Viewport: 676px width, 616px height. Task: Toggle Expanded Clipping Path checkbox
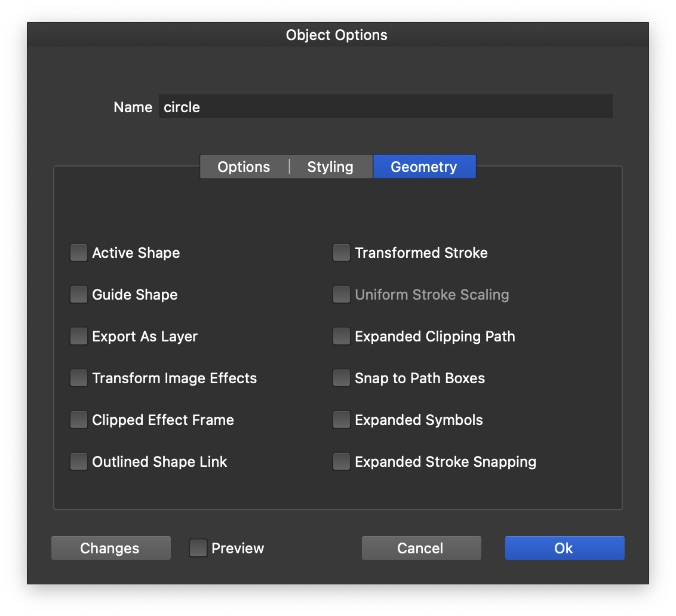(x=342, y=337)
